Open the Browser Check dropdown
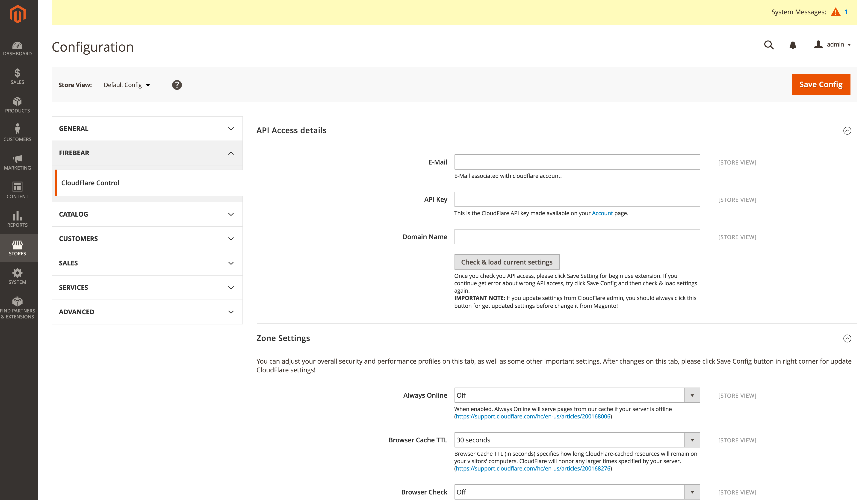The height and width of the screenshot is (500, 868). pos(577,492)
